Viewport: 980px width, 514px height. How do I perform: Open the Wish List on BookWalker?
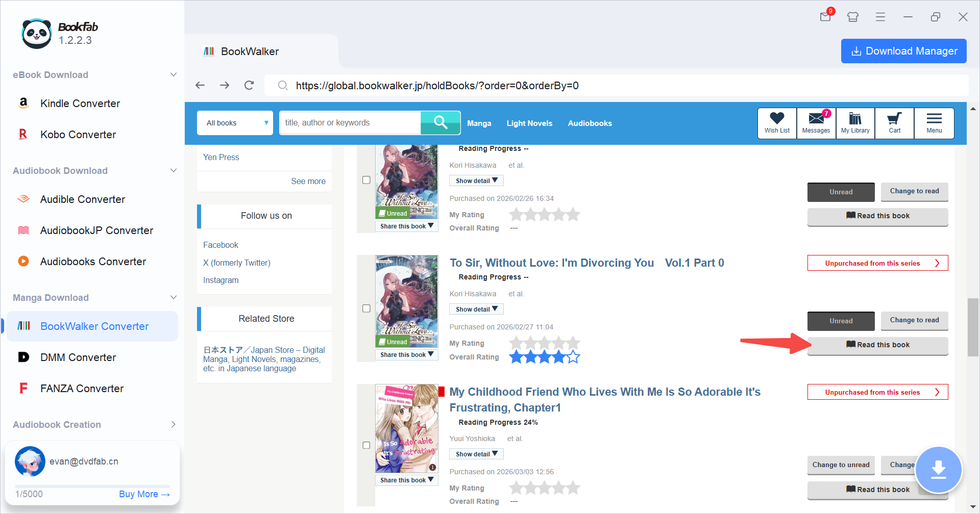coord(776,123)
